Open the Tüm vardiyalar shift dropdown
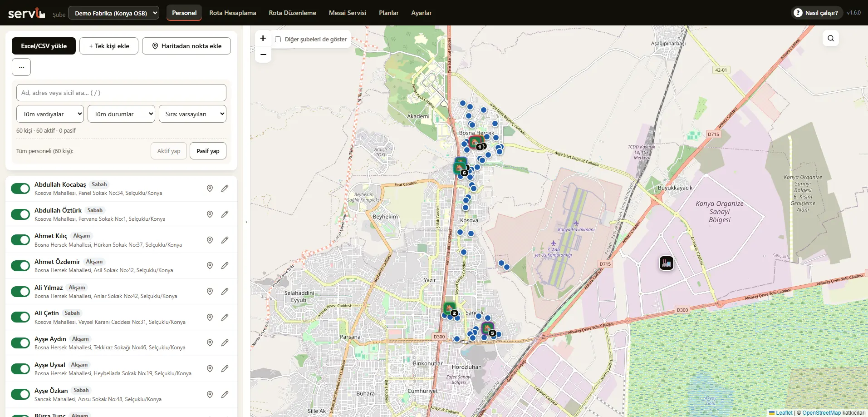 pyautogui.click(x=50, y=114)
